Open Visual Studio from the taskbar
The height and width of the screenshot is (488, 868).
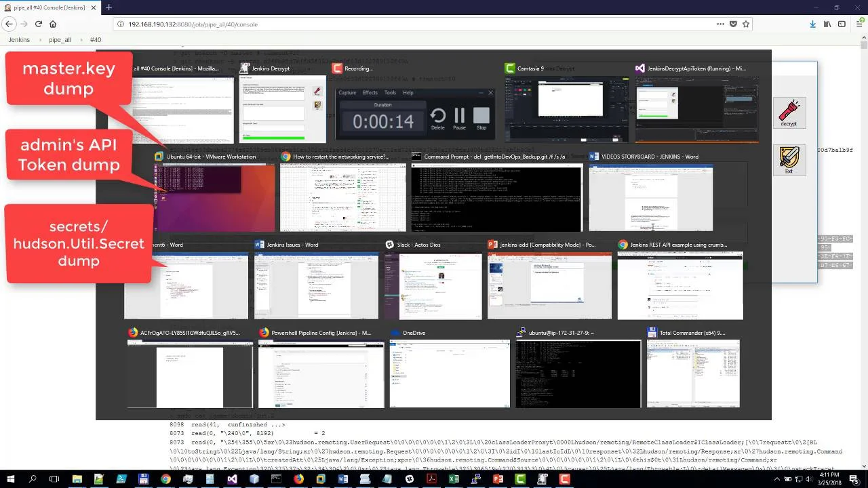pos(232,479)
